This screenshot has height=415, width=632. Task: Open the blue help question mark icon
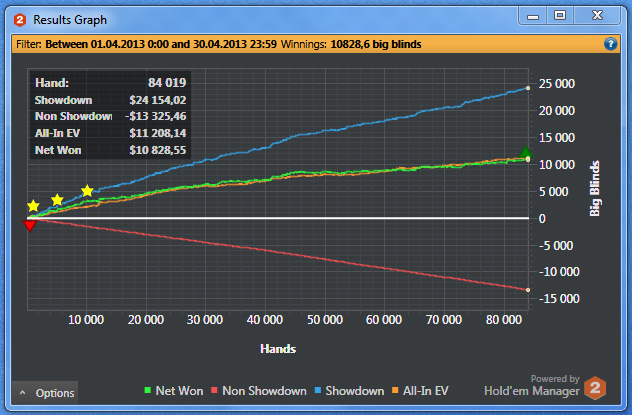[610, 44]
